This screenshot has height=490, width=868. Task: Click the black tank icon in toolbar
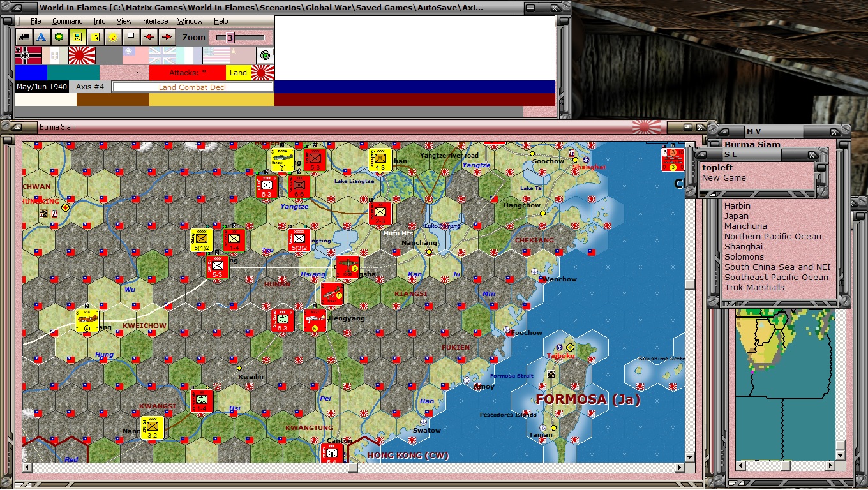pos(24,37)
